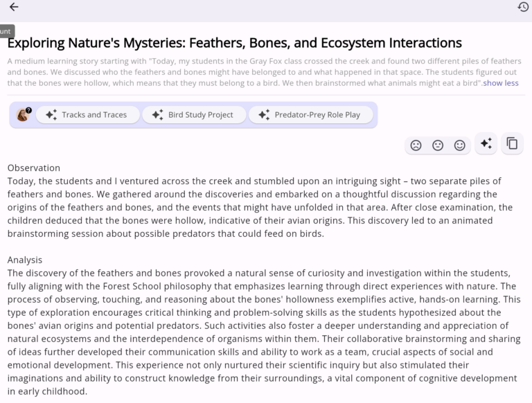The height and width of the screenshot is (403, 532).
Task: Select the Tracks and Traces suggestion
Action: click(x=87, y=115)
